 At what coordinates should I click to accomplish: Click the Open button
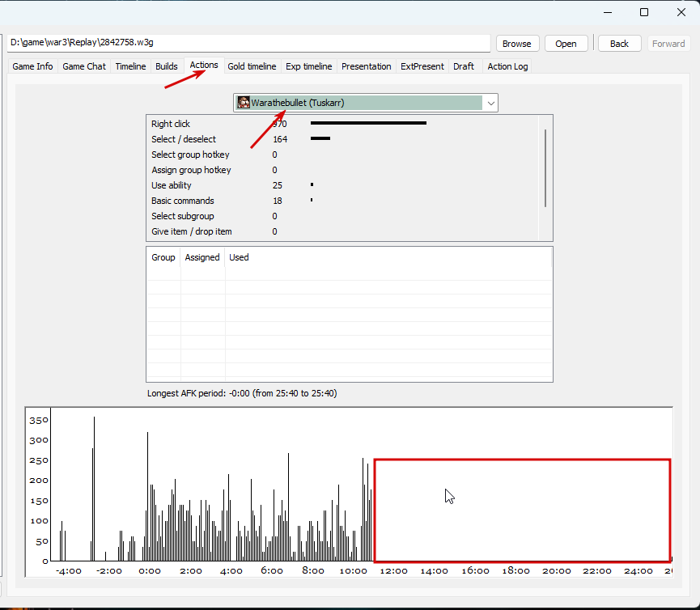[x=566, y=44]
